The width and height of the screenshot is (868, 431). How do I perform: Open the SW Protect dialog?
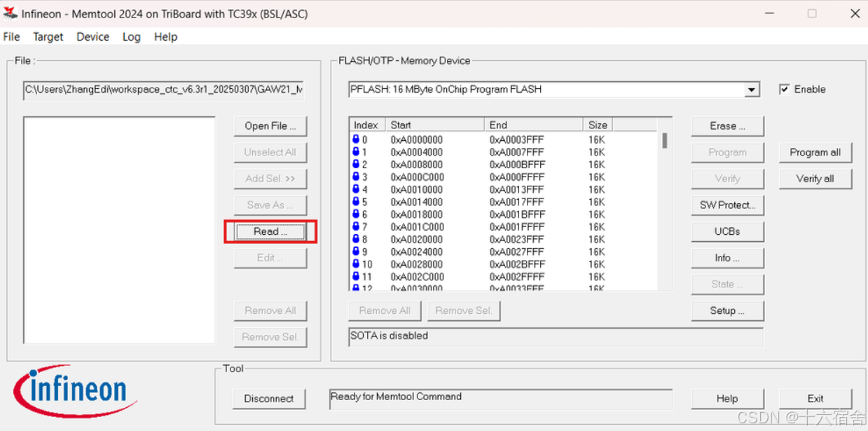tap(727, 205)
